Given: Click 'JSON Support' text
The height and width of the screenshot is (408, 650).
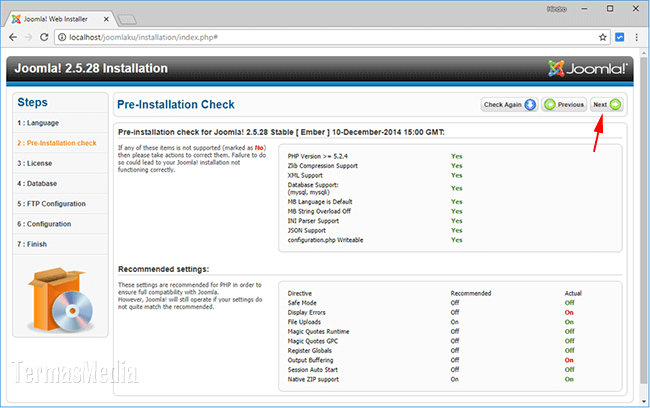Looking at the screenshot, I should [307, 230].
